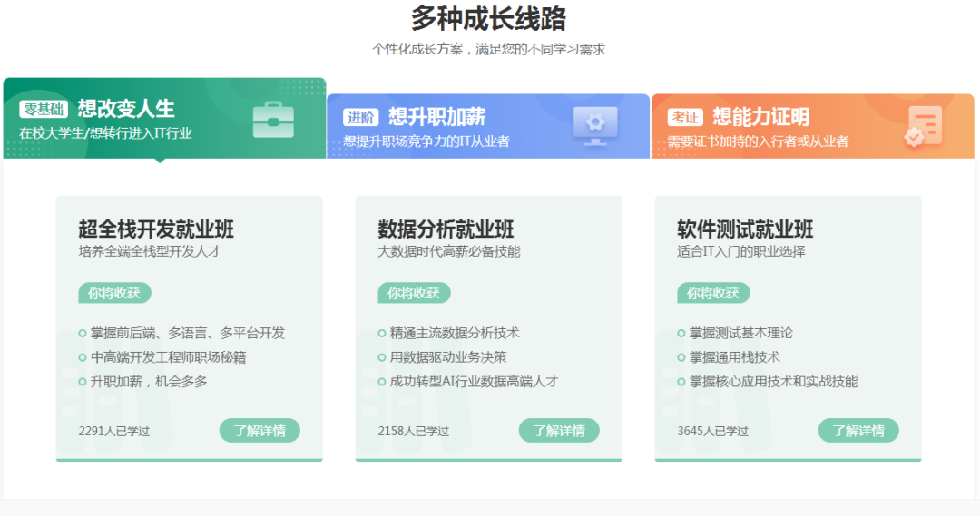
Task: Click the 考证 badge label
Action: [x=685, y=118]
